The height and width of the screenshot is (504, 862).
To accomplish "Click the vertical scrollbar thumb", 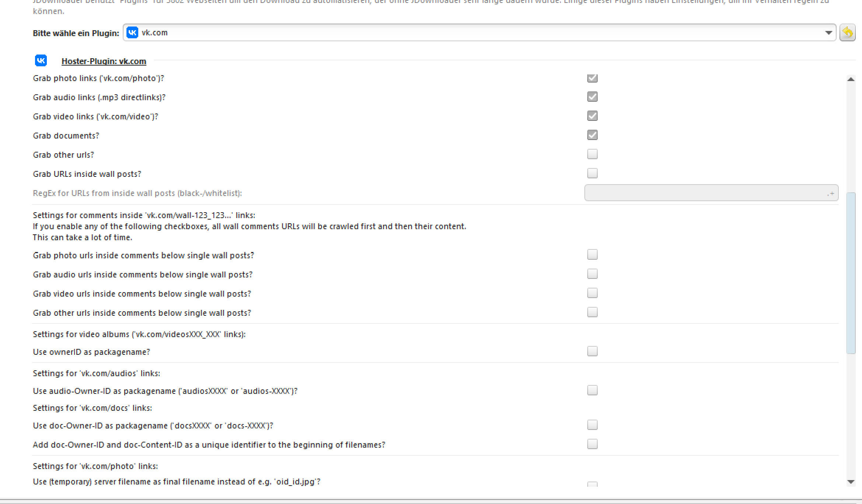I will click(x=851, y=273).
